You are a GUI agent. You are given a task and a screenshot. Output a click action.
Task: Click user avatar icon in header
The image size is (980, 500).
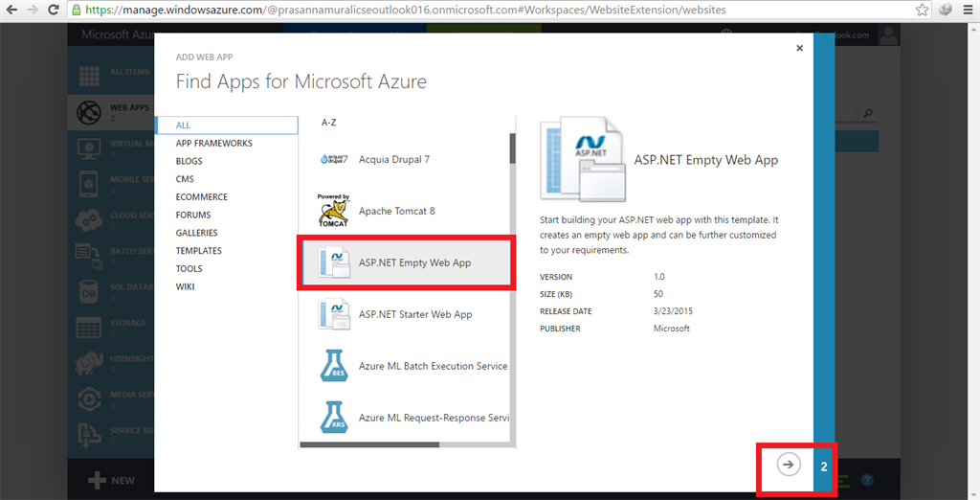pyautogui.click(x=889, y=35)
